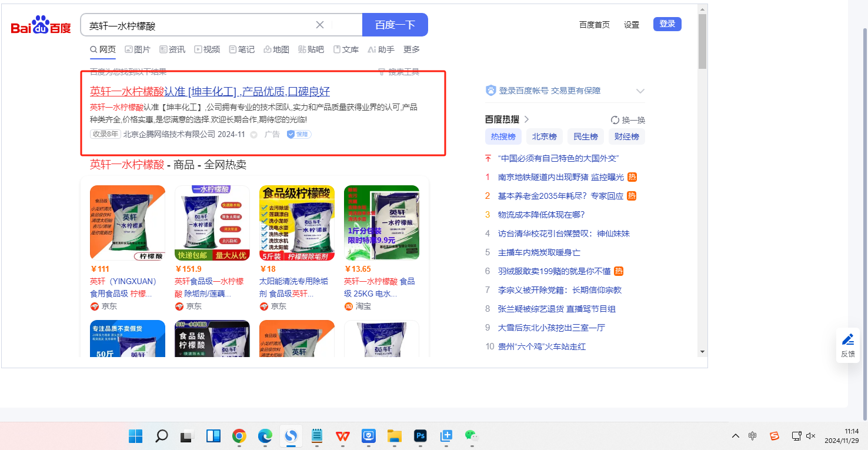Click the network icon in system tray
The height and width of the screenshot is (450, 868).
(796, 436)
